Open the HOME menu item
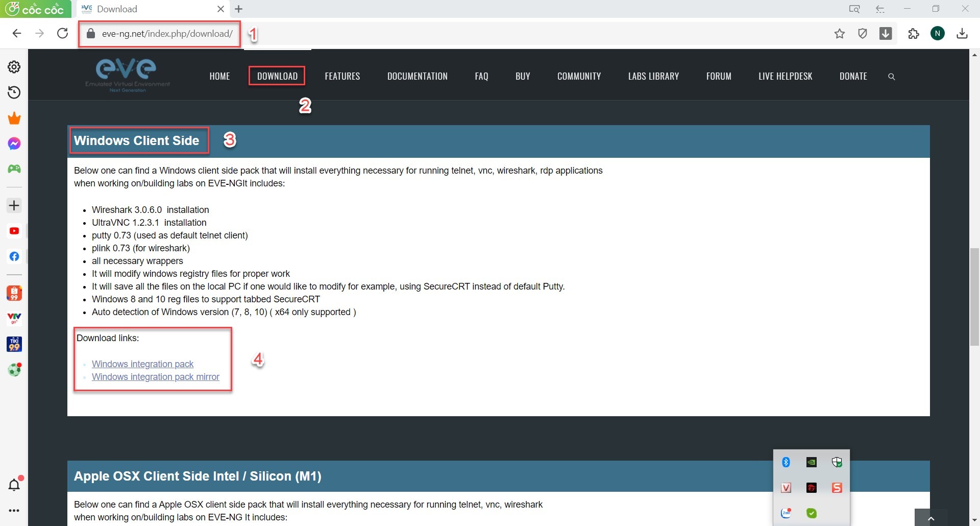Viewport: 980px width, 526px height. coord(219,76)
